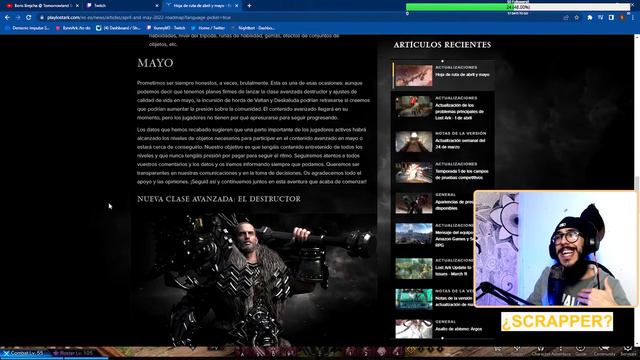Viewport: 640px width, 360px height.
Task: Open the Nightbot Dashboard bookmark
Action: [x=253, y=28]
